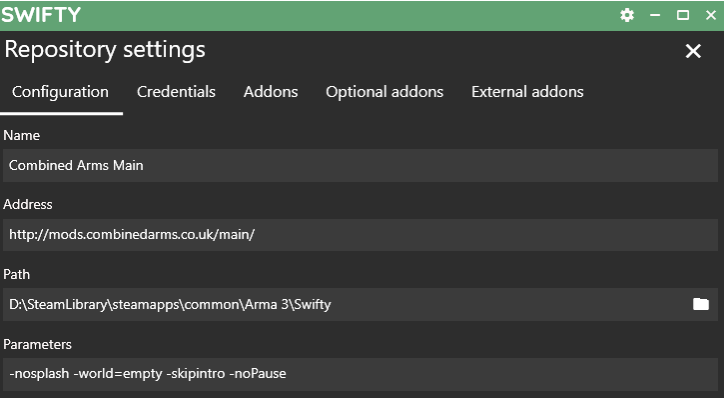This screenshot has width=724, height=398.
Task: Open the Credentials tab
Action: [176, 92]
